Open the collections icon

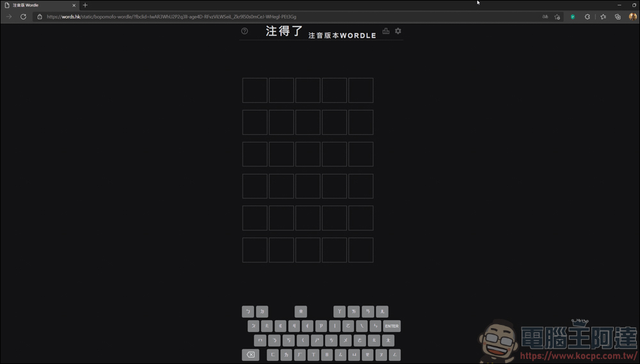point(618,17)
